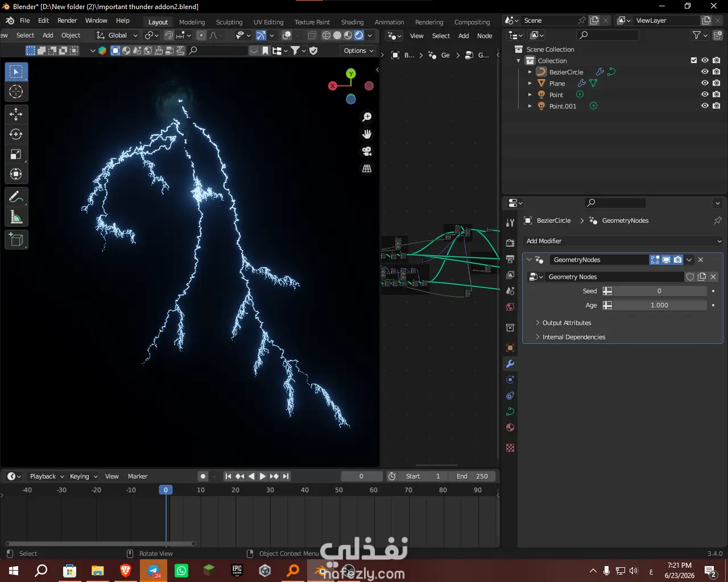Toggle the use preview range clock
This screenshot has width=728, height=582.
point(392,476)
